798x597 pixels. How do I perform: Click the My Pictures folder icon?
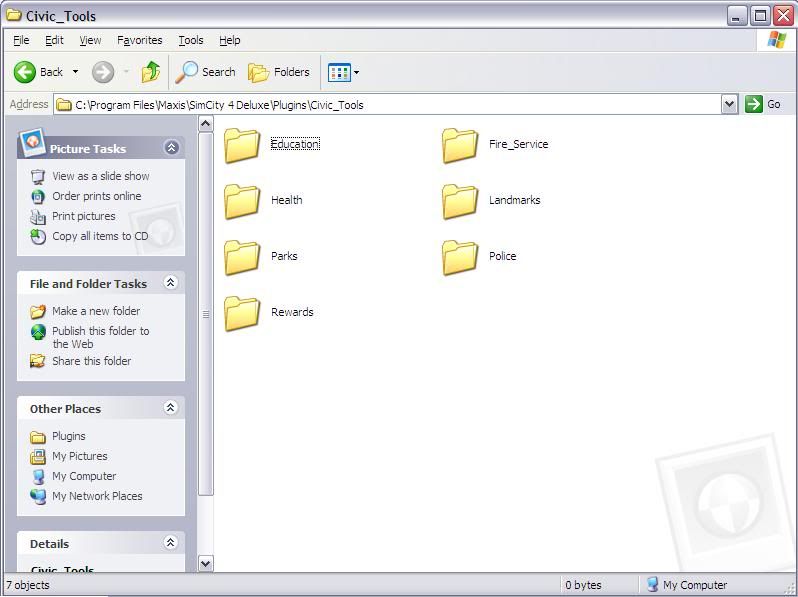(x=38, y=457)
